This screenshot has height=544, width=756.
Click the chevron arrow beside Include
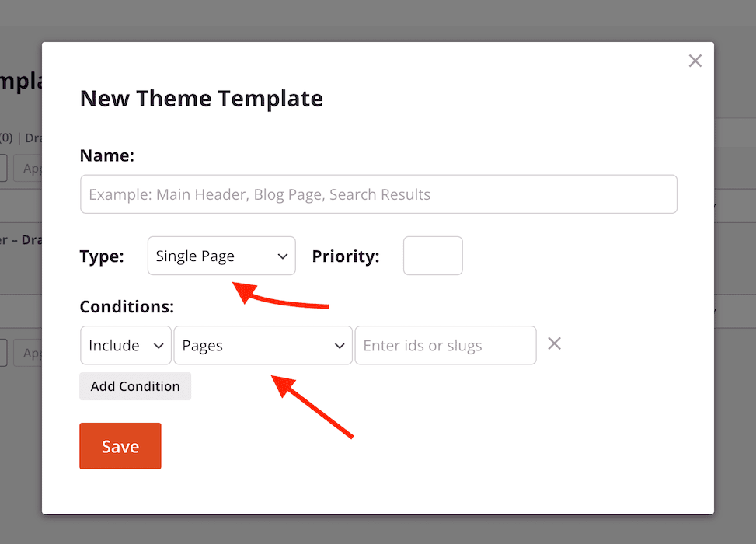(x=159, y=346)
